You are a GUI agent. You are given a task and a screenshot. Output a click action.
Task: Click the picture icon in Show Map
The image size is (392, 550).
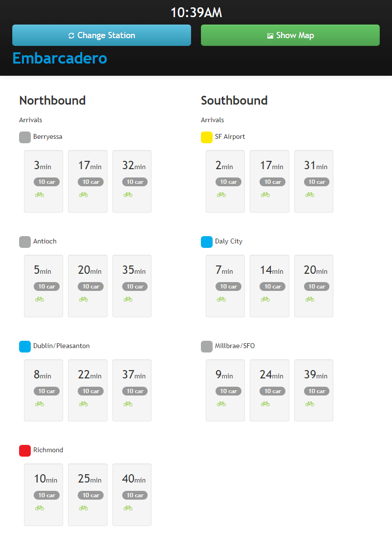click(270, 36)
